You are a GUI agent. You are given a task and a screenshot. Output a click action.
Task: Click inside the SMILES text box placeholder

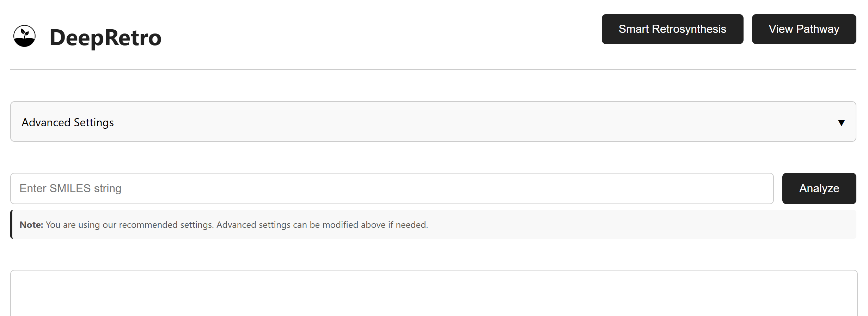[x=71, y=188]
